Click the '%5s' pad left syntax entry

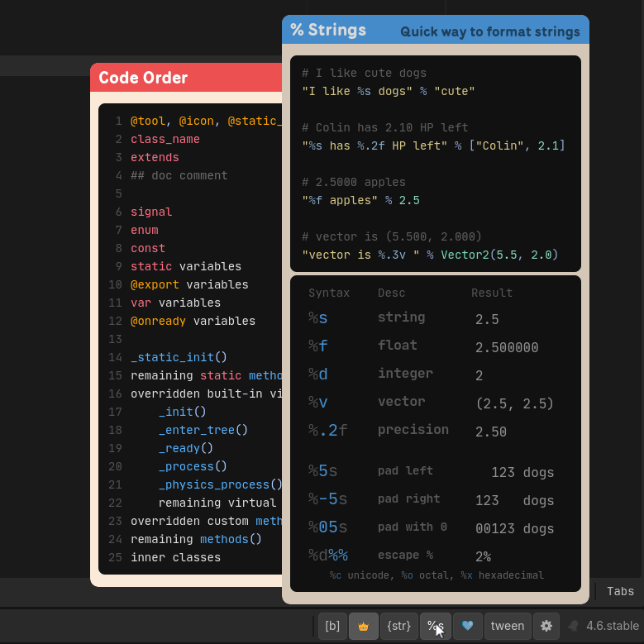pos(322,470)
